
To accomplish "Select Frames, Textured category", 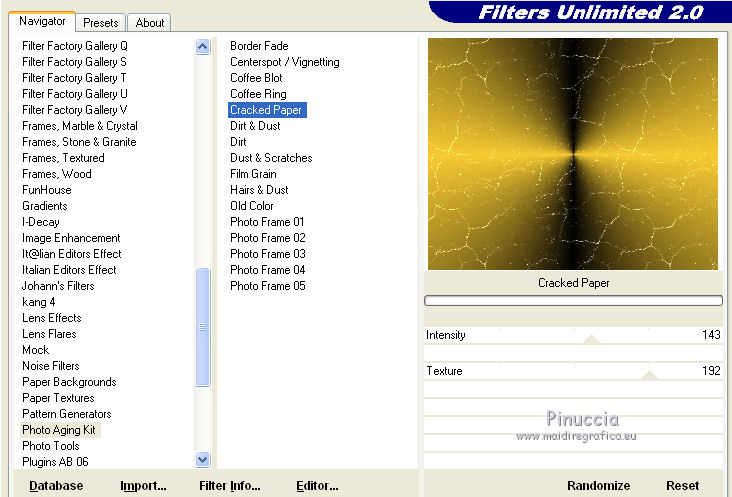I will 63,158.
